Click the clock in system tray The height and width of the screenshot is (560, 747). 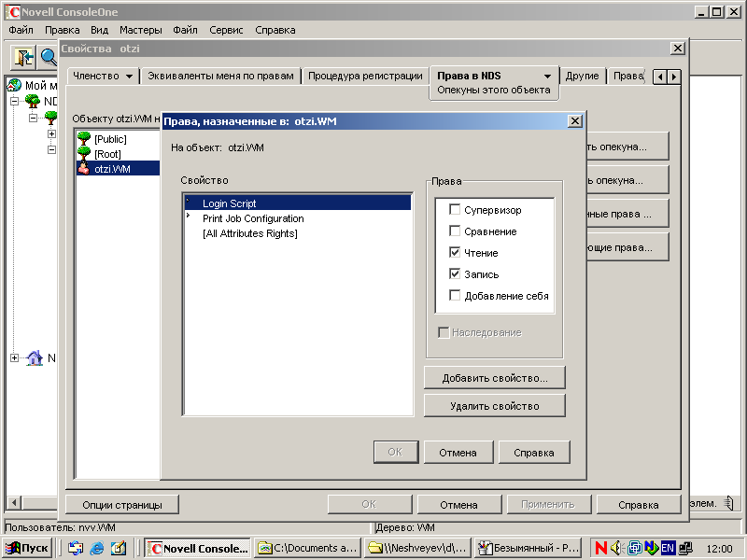[719, 549]
